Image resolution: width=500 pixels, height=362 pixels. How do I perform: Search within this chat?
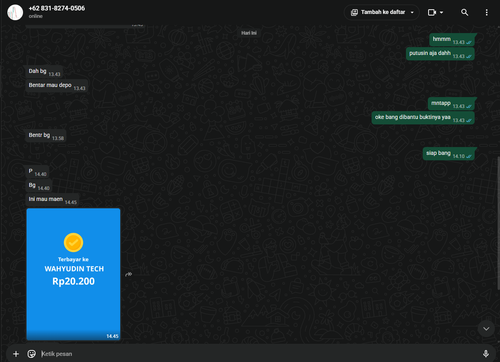[x=464, y=12]
